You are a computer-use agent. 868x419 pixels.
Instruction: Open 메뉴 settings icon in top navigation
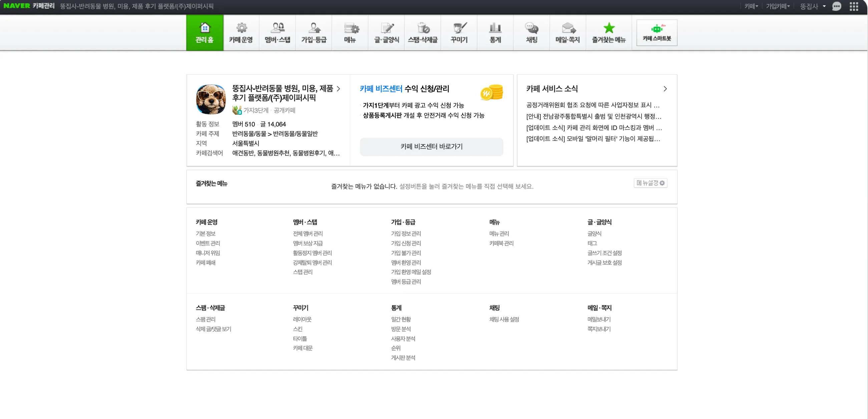350,33
